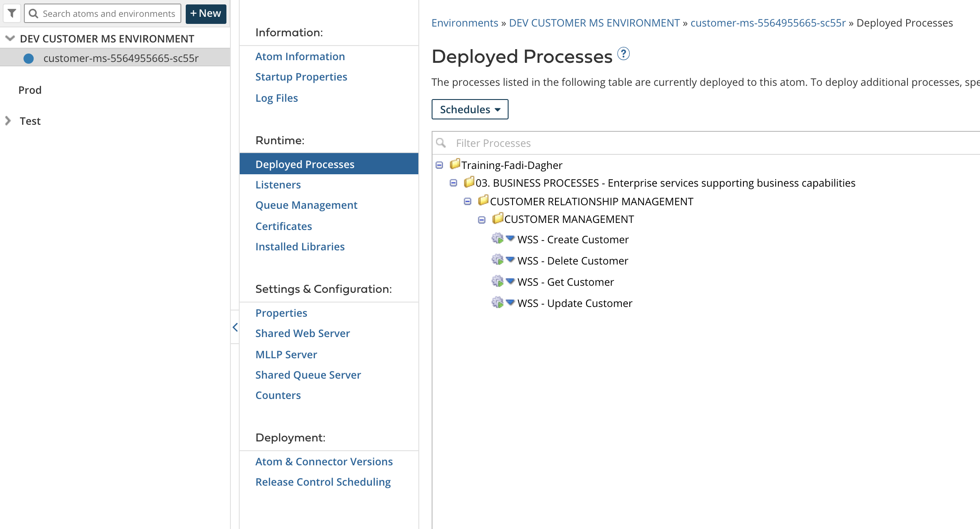The height and width of the screenshot is (529, 980).
Task: Collapse DEV CUSTOMER MS ENVIRONMENT tree
Action: (x=10, y=38)
